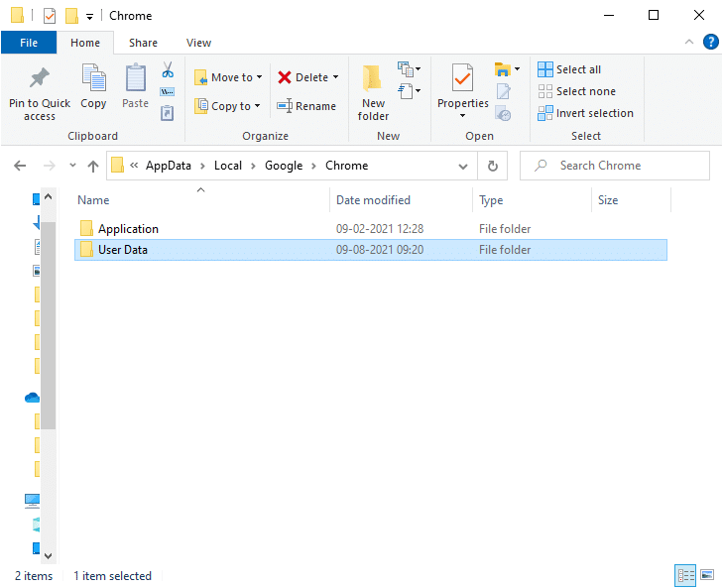
Task: Open the Move to dropdown
Action: click(228, 77)
